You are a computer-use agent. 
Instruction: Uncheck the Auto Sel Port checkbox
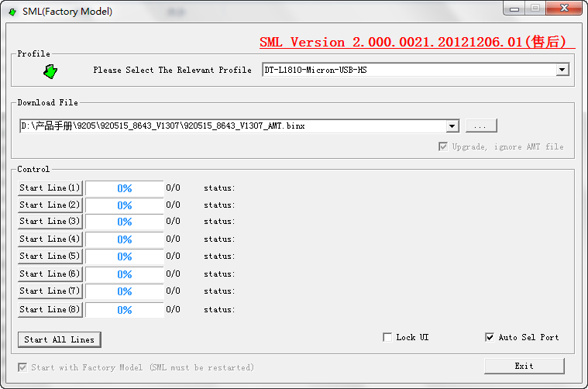tap(490, 337)
